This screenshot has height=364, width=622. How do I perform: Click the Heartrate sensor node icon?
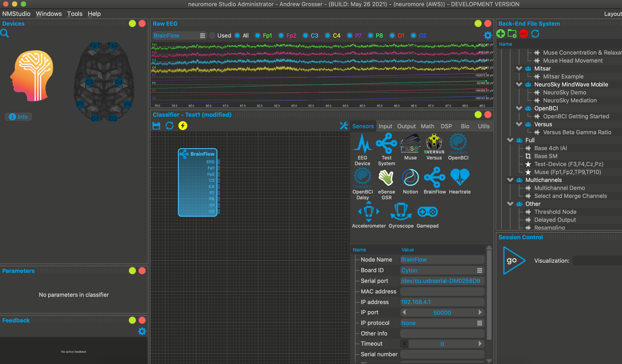[x=459, y=178]
